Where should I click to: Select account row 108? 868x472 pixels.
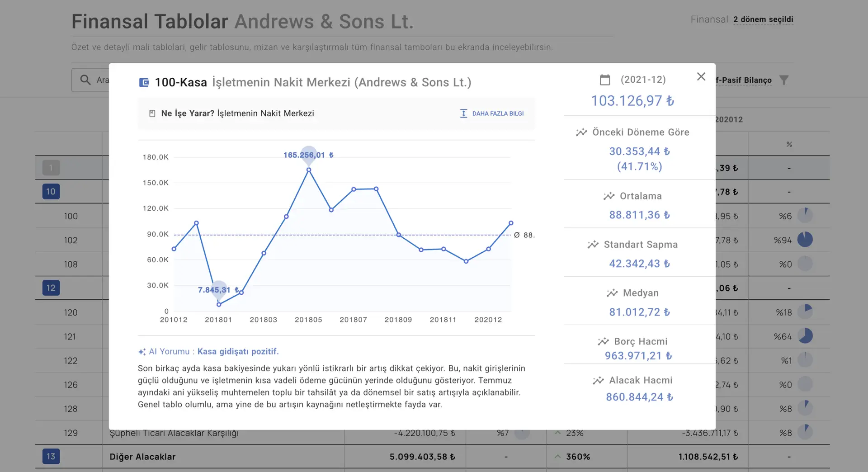pos(71,264)
